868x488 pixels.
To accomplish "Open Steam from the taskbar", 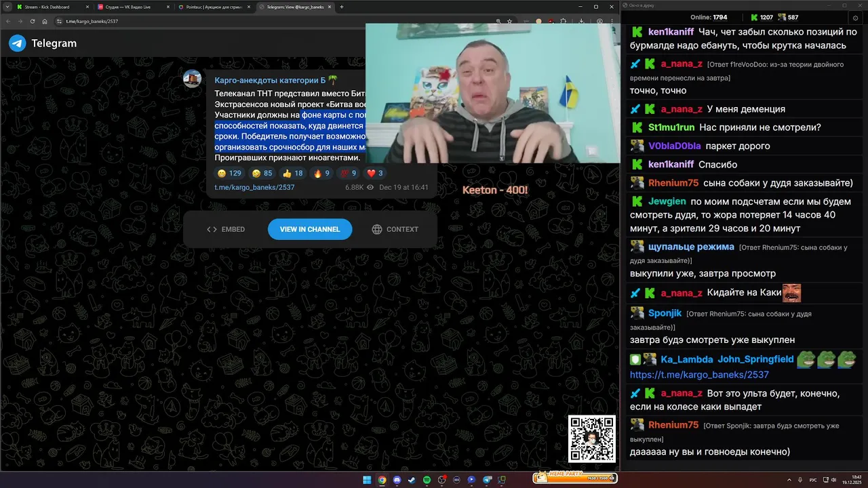I will click(412, 480).
